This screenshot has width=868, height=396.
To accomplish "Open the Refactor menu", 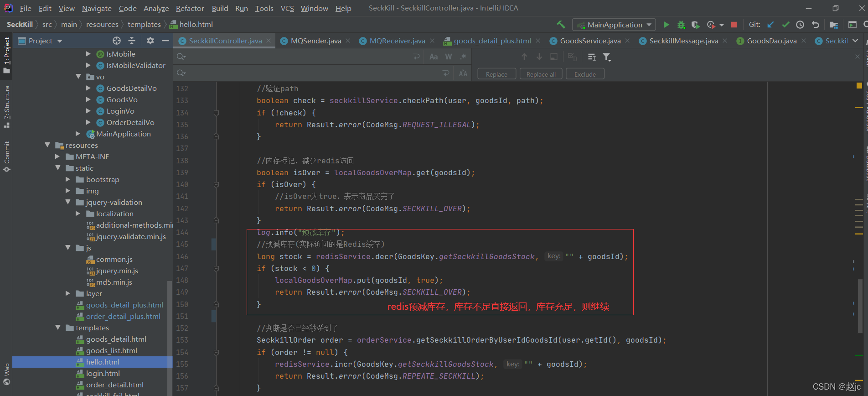I will click(190, 8).
